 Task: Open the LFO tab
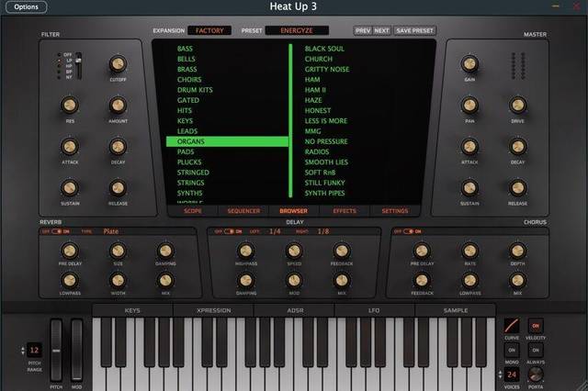coord(374,310)
